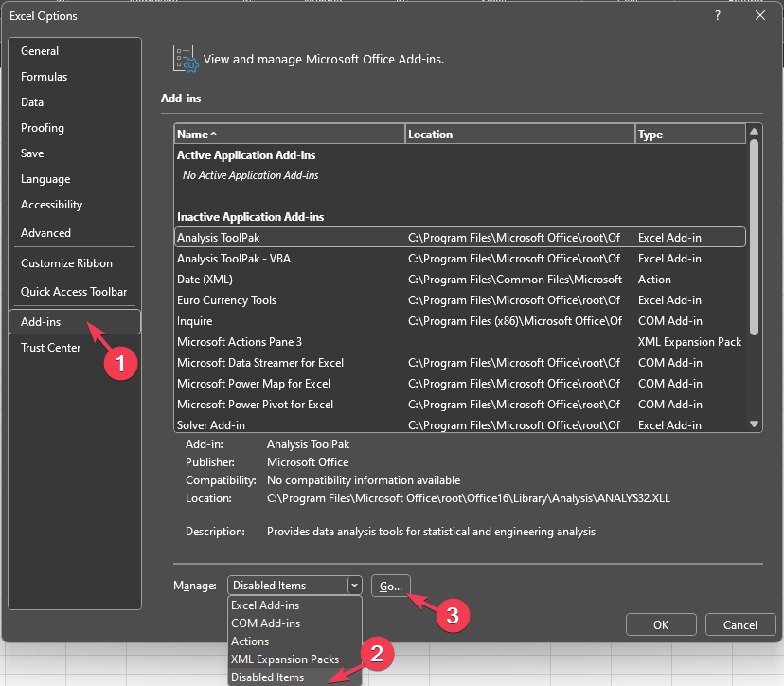Sort the list by Type column header
Screen dimensions: 784x686
[x=689, y=135]
